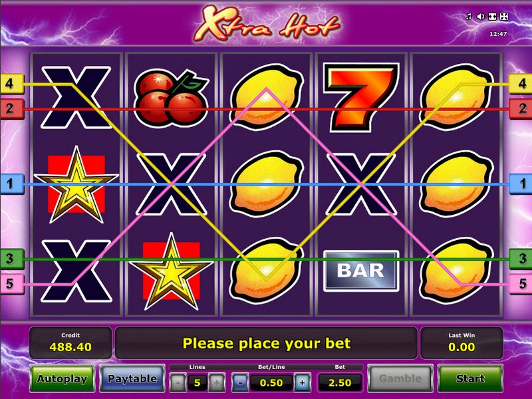532x399 pixels.
Task: Select green payline 3 marker on left
Action: [x=12, y=259]
